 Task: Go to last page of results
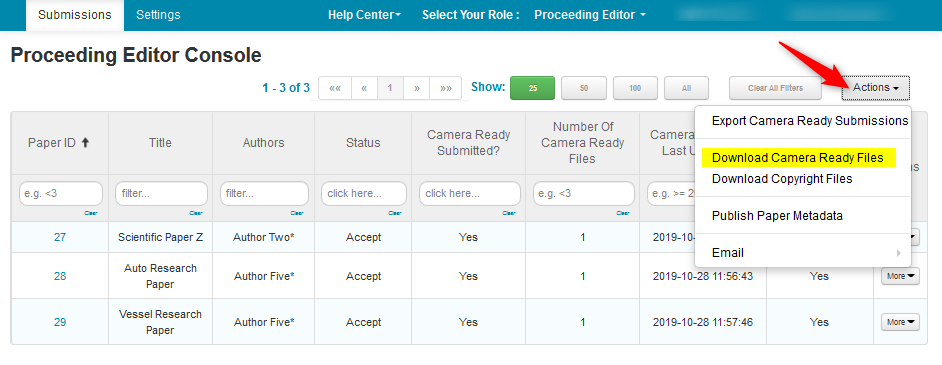click(x=446, y=88)
